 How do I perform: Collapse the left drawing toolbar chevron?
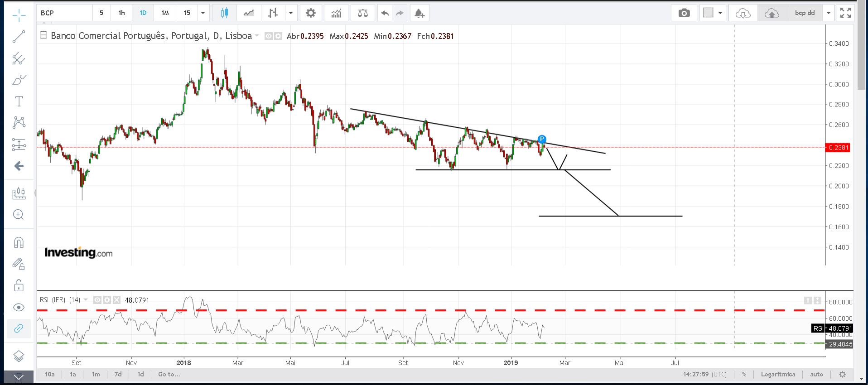click(19, 377)
